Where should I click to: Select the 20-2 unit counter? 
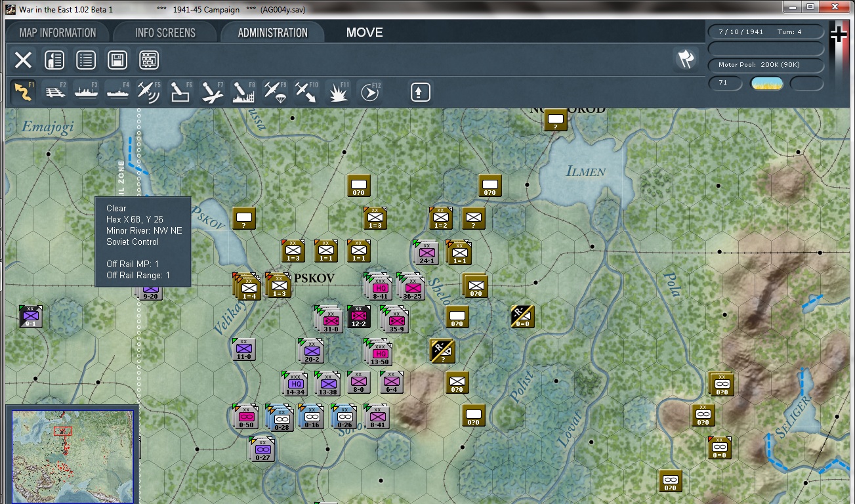pos(311,351)
